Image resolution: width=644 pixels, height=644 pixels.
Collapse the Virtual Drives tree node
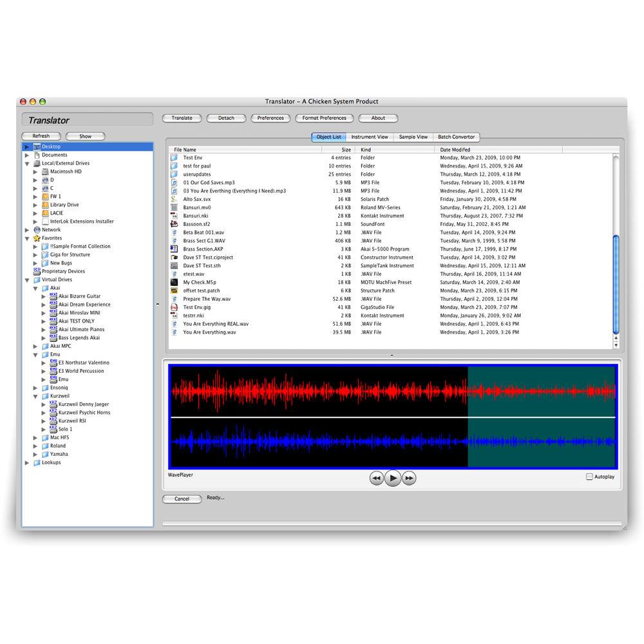point(27,280)
